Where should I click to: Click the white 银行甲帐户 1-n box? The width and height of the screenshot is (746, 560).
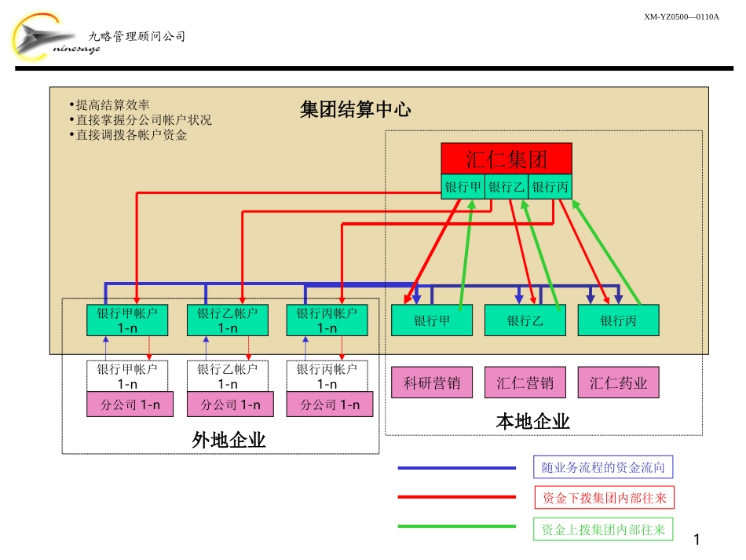tap(127, 376)
